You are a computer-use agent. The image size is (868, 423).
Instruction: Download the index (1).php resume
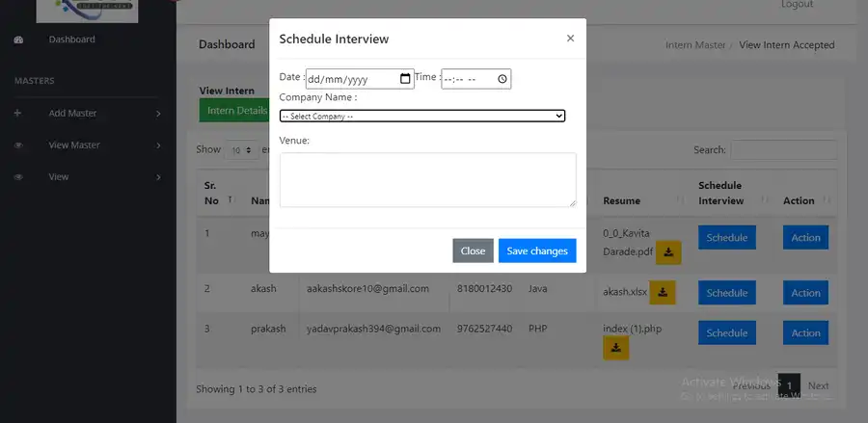pyautogui.click(x=615, y=348)
